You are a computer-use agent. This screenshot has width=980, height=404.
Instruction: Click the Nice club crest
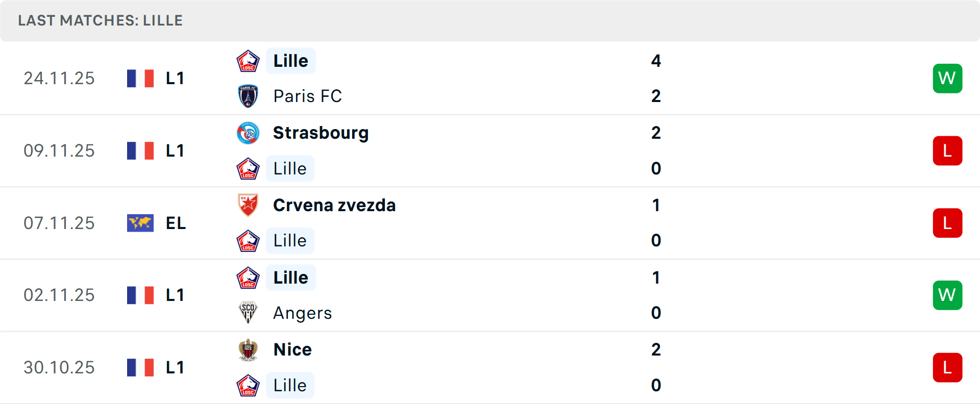coord(248,350)
